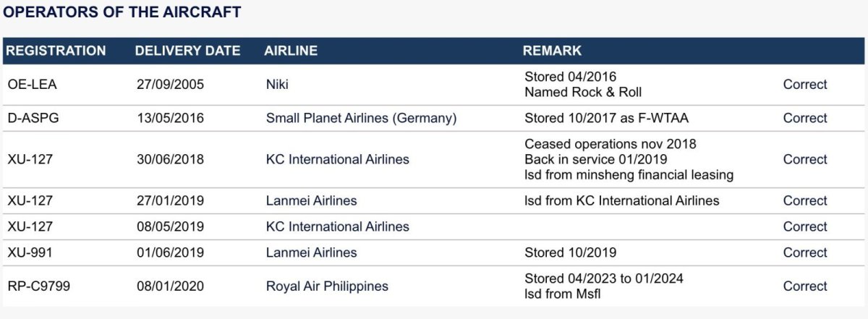Image resolution: width=868 pixels, height=319 pixels.
Task: Open the Royal Air Philippines link
Action: pyautogui.click(x=327, y=286)
